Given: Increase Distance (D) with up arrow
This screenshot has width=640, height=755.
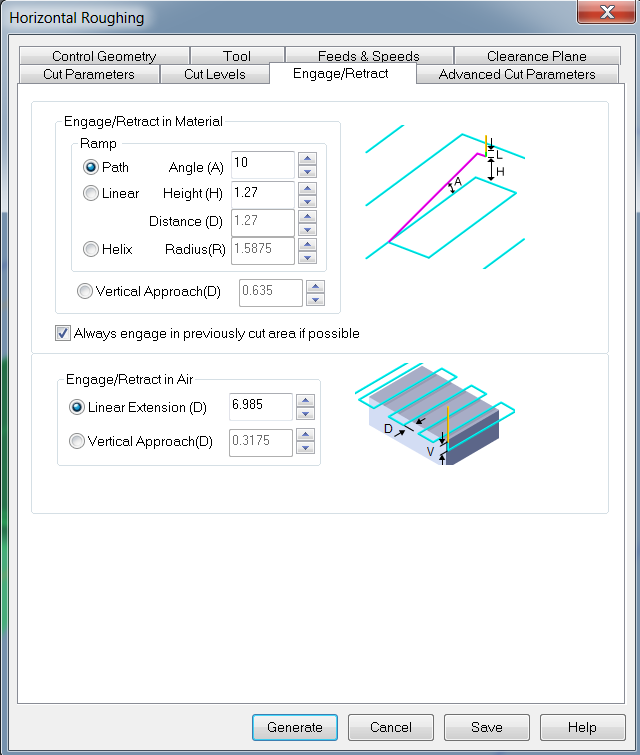Looking at the screenshot, I should (x=307, y=216).
